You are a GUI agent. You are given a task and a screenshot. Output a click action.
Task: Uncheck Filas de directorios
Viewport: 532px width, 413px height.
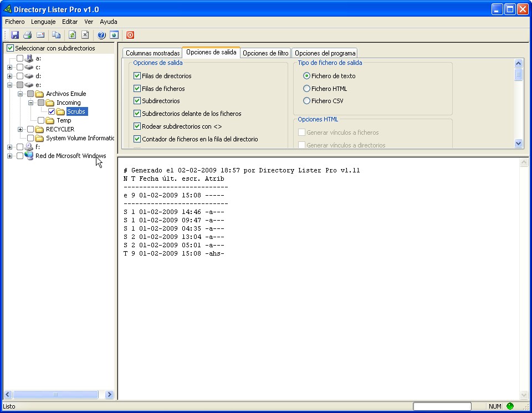tap(137, 76)
